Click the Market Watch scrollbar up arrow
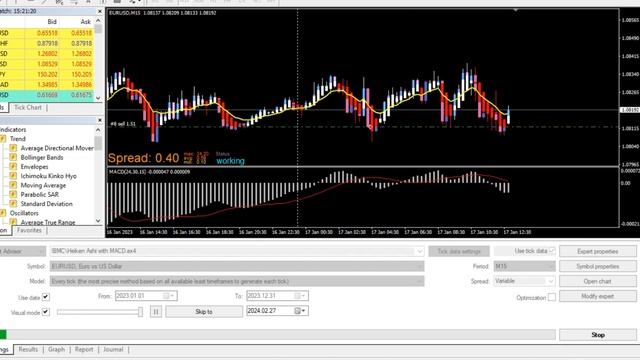The height and width of the screenshot is (360, 640). 98,20
